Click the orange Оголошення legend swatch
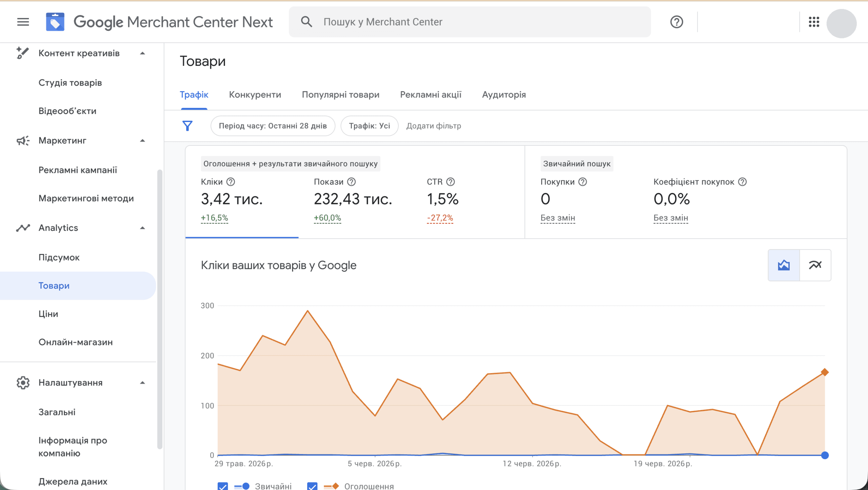This screenshot has height=490, width=868. [331, 486]
